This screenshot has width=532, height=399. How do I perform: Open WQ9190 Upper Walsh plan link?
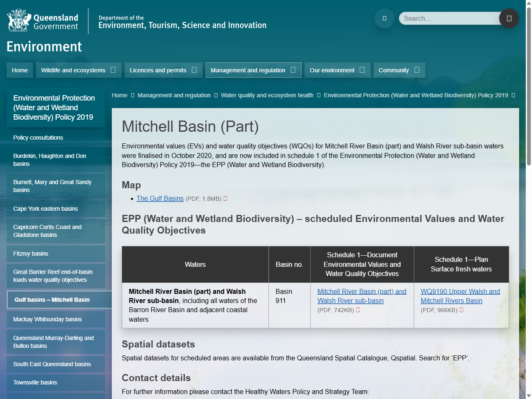460,296
